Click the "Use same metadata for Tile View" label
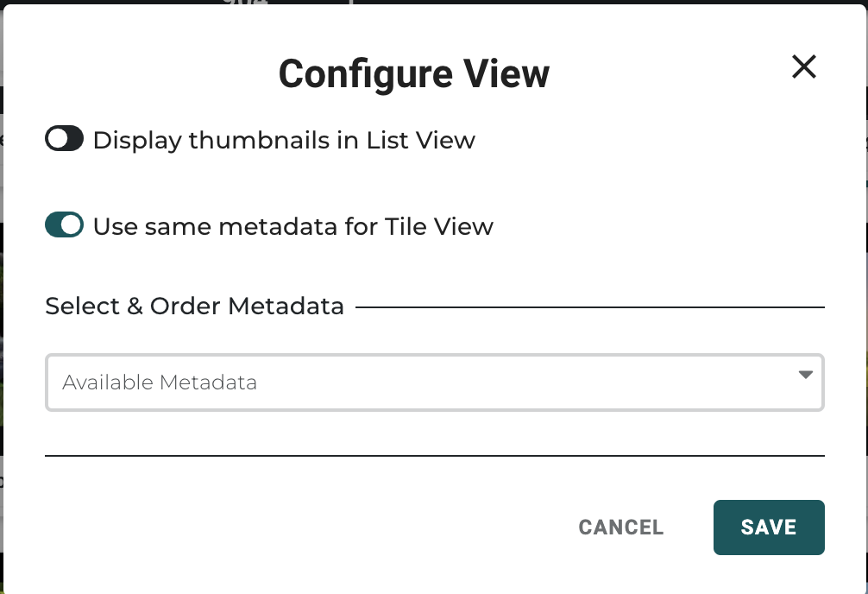This screenshot has height=594, width=868. click(293, 227)
